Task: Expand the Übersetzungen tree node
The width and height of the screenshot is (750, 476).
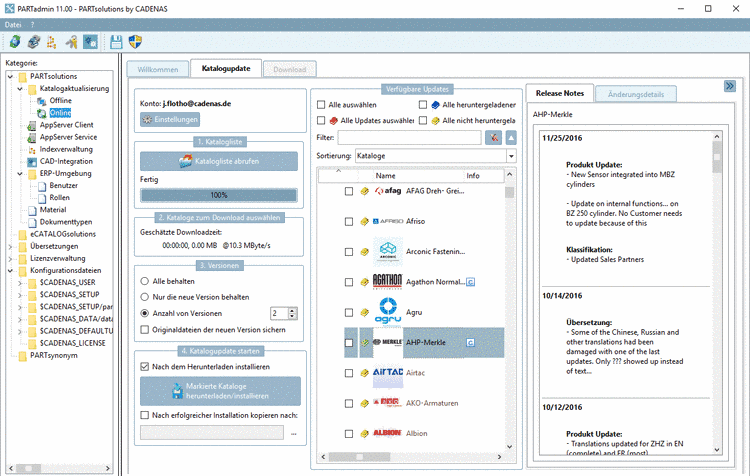Action: tap(10, 247)
